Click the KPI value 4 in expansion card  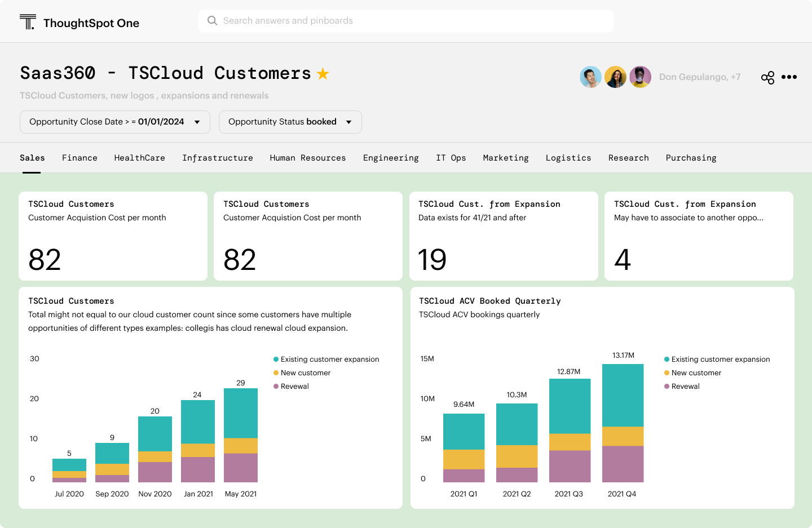point(623,260)
